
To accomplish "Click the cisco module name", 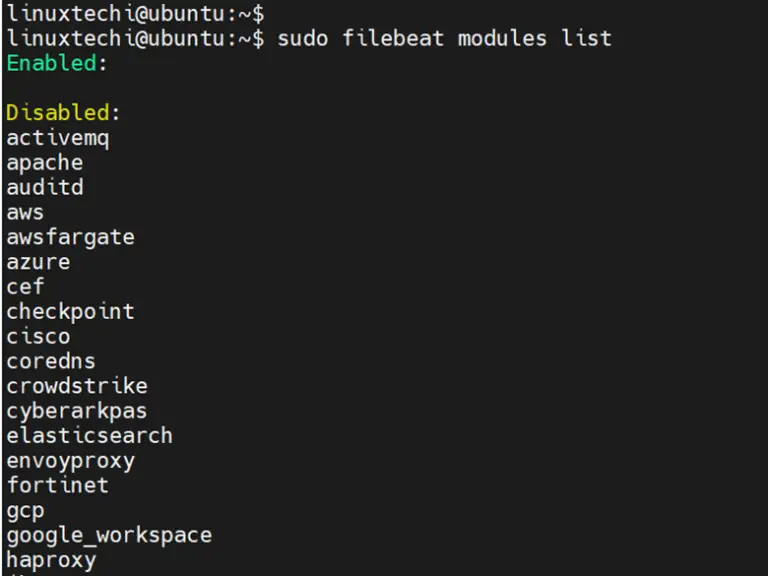I will (x=38, y=336).
